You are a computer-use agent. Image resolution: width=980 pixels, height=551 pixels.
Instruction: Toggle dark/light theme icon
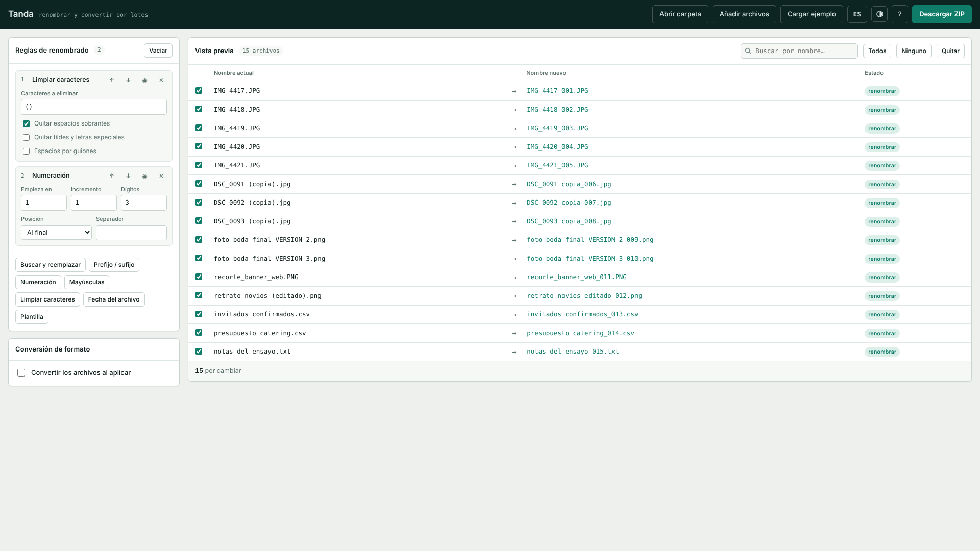pos(879,14)
